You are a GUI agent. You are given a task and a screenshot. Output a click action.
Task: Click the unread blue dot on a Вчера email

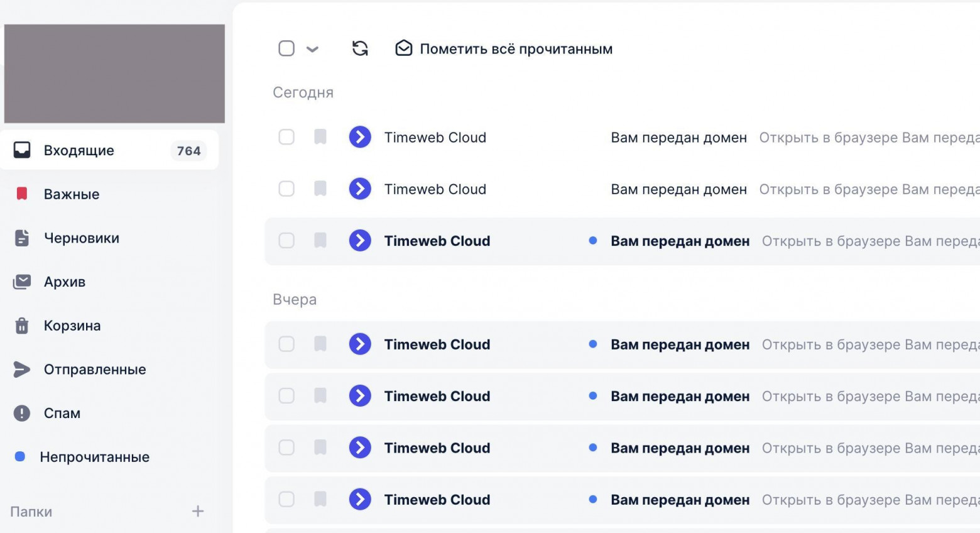(x=592, y=344)
